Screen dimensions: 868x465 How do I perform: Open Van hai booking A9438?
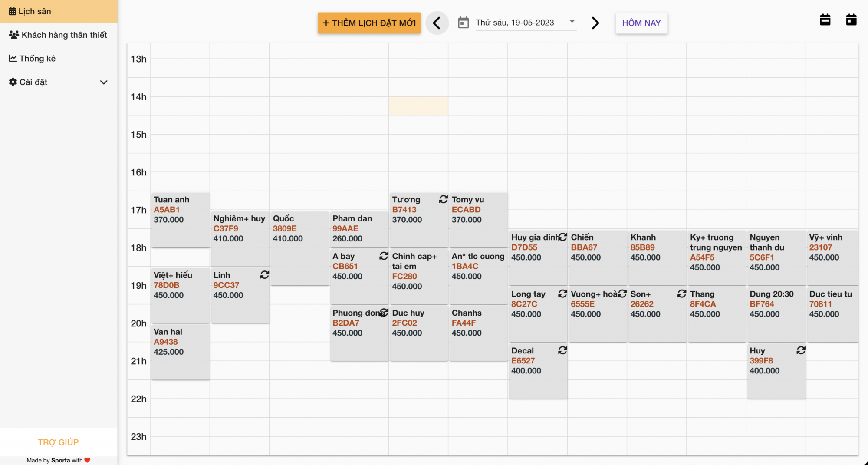(x=181, y=352)
